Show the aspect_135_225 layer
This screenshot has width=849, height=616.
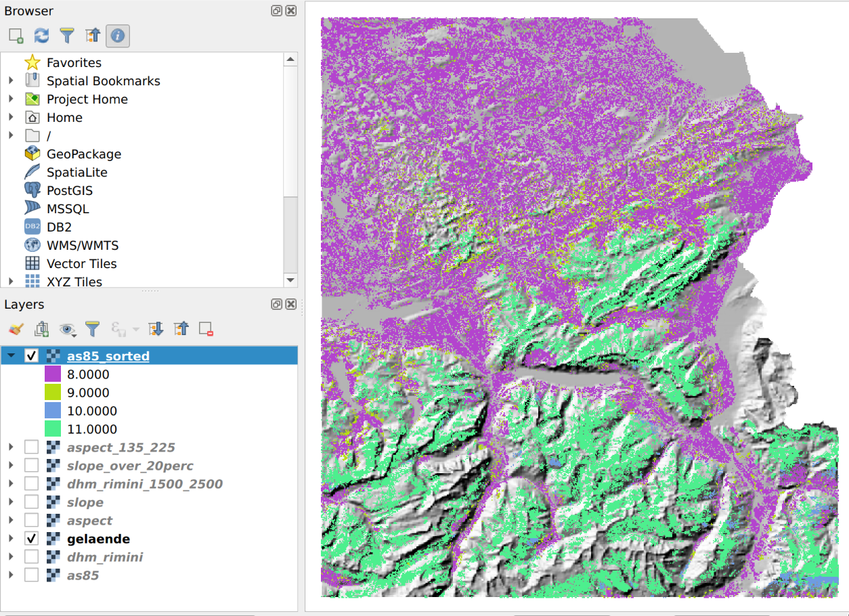(31, 447)
